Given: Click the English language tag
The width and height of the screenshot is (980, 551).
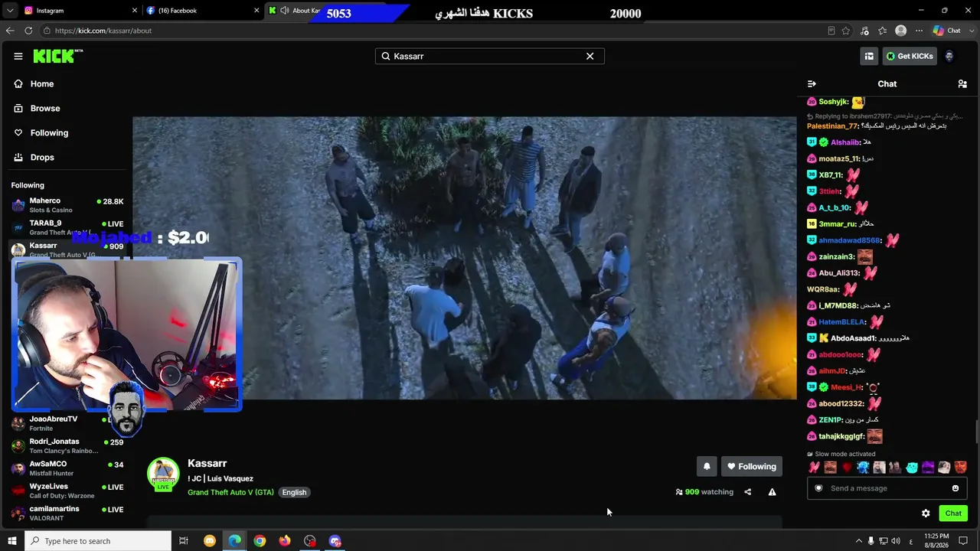Looking at the screenshot, I should [294, 492].
